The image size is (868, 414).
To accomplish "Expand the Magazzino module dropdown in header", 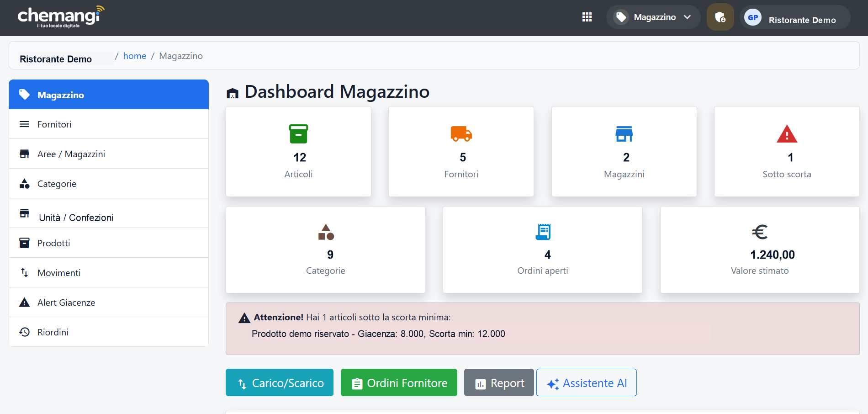I will (x=653, y=17).
